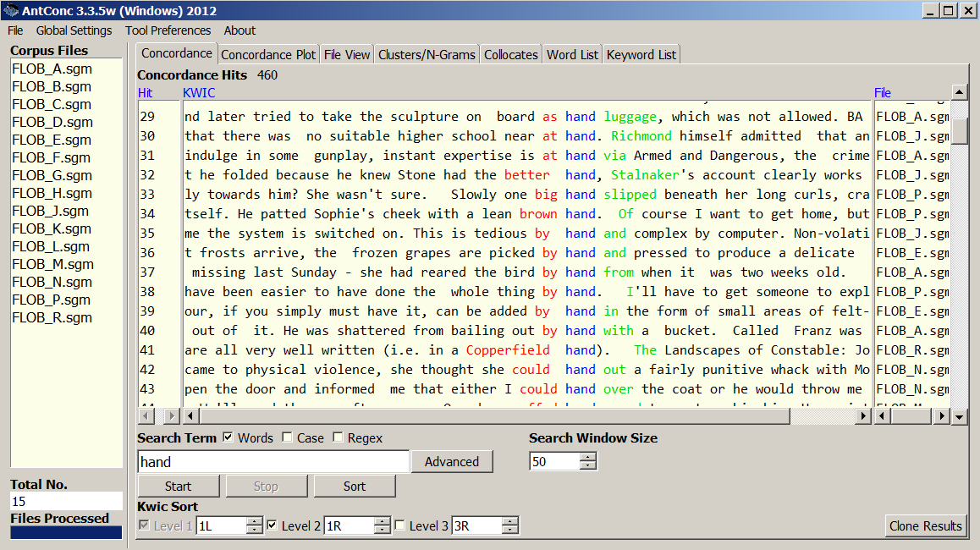This screenshot has width=980, height=550.
Task: Increment the Level 2 sort position spinner
Action: 382,521
